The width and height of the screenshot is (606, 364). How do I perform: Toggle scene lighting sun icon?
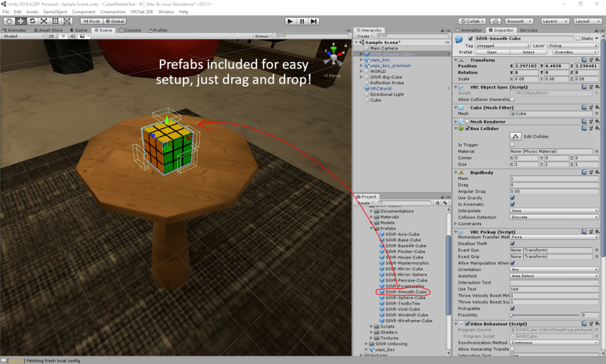coord(63,36)
